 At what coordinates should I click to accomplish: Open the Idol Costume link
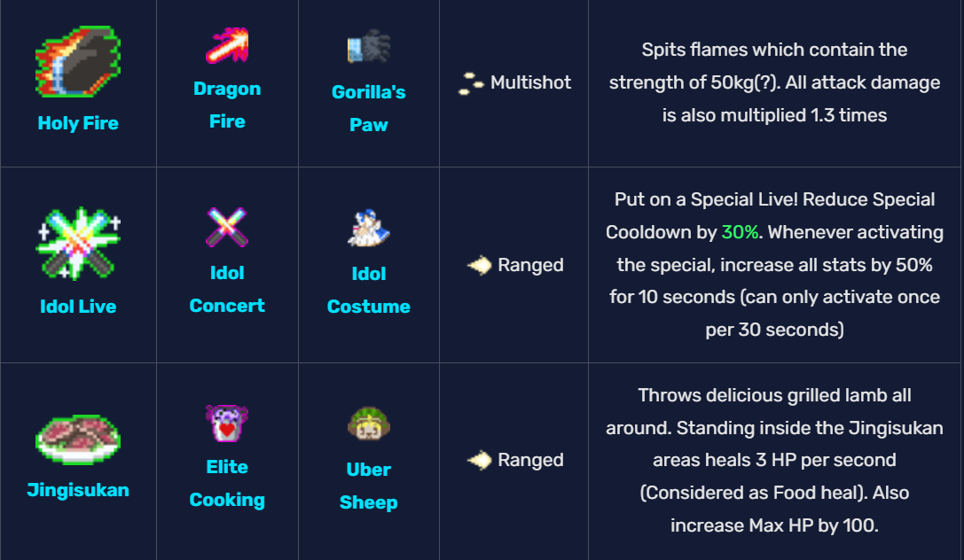[x=368, y=291]
